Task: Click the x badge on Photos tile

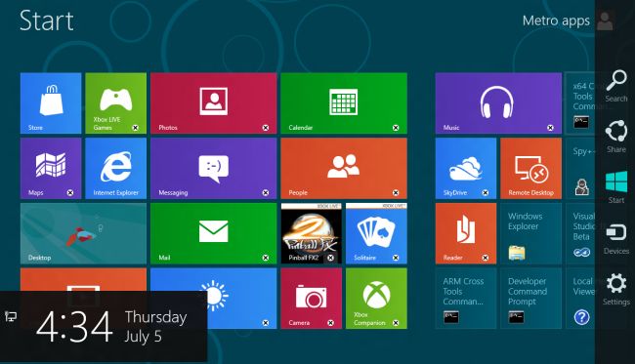Action: click(266, 128)
